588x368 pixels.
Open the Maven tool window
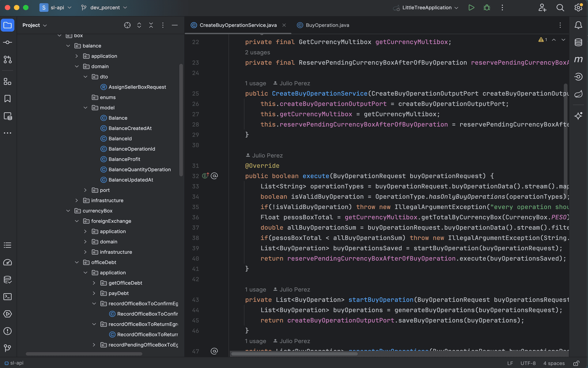578,59
